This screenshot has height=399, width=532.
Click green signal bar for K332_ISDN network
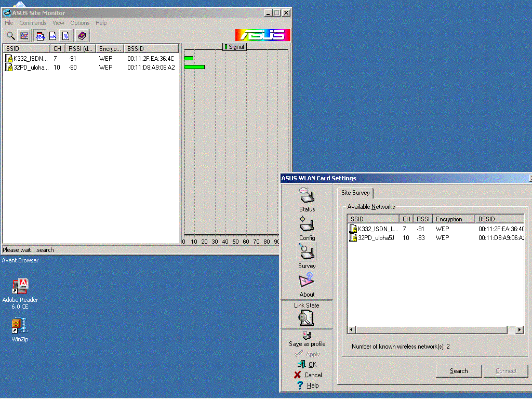tap(189, 58)
